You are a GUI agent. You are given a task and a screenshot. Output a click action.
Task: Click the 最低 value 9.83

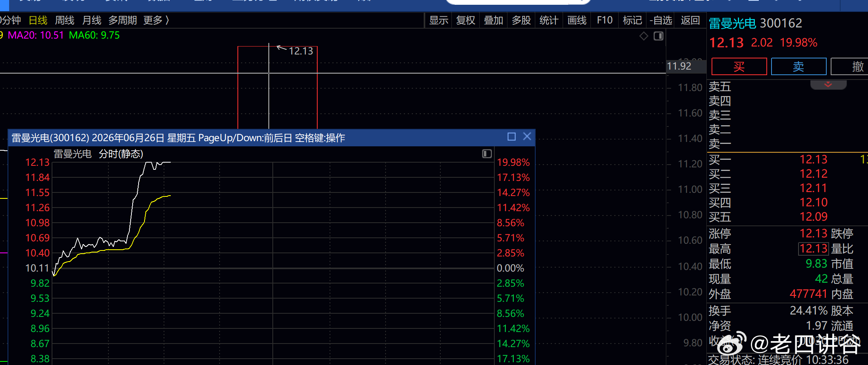(816, 264)
